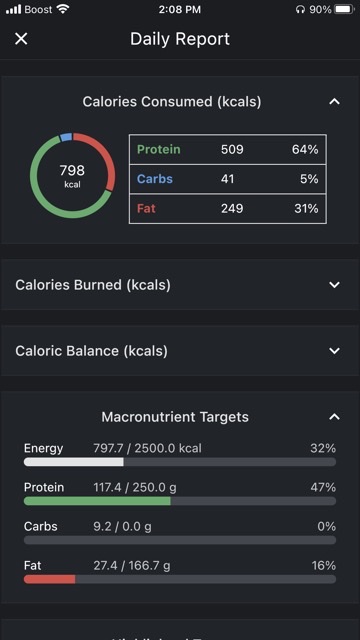Open the Calories Burned (kcals) heading
Screen dimensions: 360x640
click(x=93, y=285)
